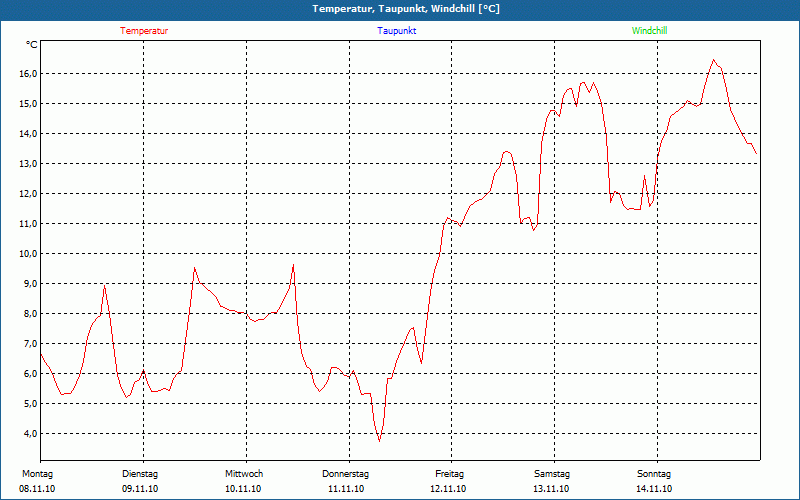
Task: Click the 14.11.10 date label
Action: pos(654,489)
